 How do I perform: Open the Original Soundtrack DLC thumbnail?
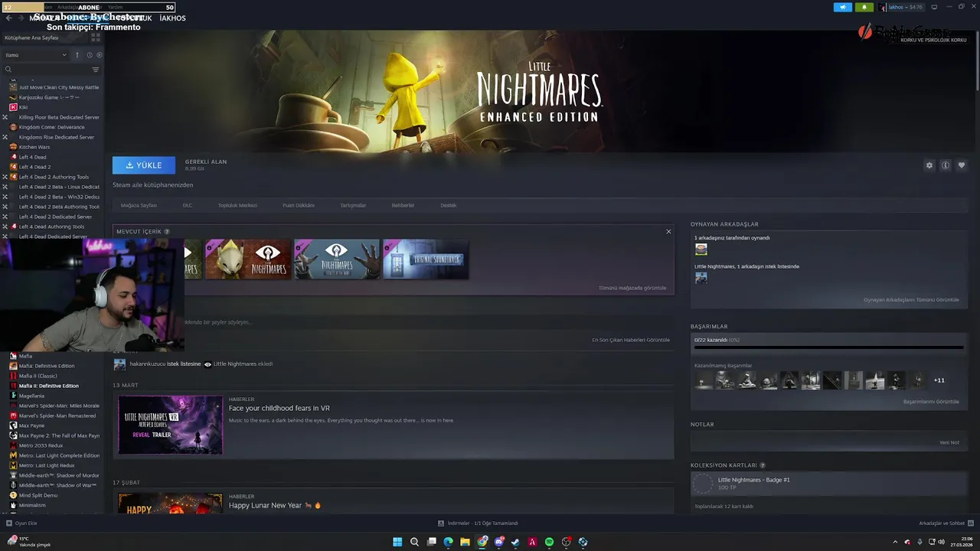426,259
